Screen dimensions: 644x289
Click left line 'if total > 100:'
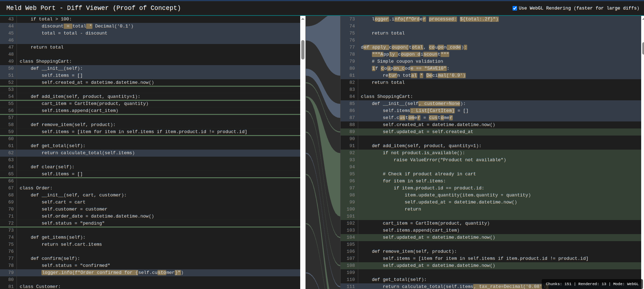(51, 19)
